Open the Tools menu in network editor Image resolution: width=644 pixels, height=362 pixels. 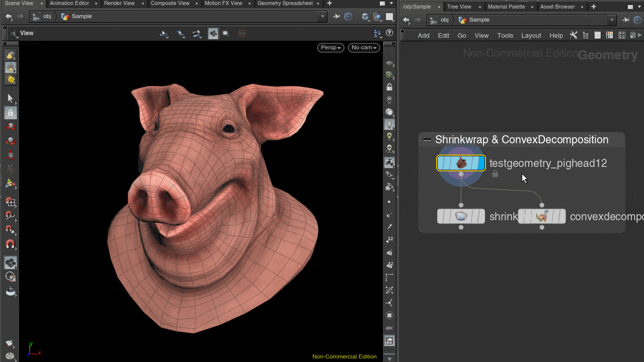click(505, 35)
